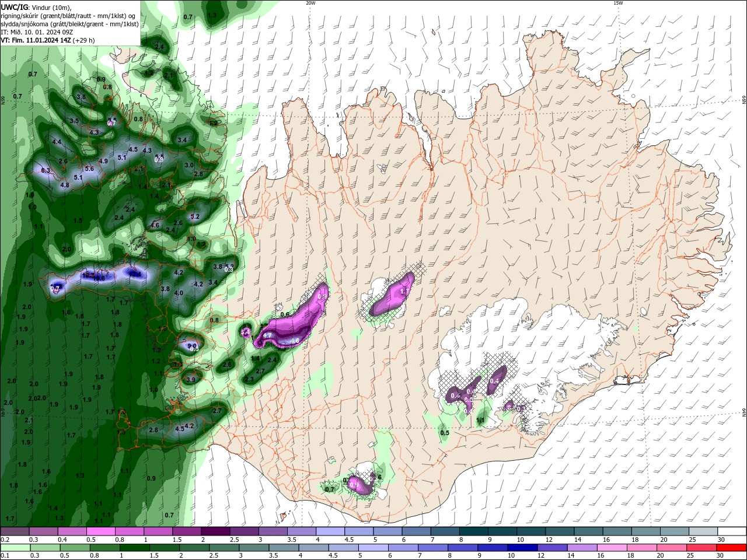The image size is (747, 560).
Task: Click the 6.3 precipitation value
Action: click(x=46, y=170)
